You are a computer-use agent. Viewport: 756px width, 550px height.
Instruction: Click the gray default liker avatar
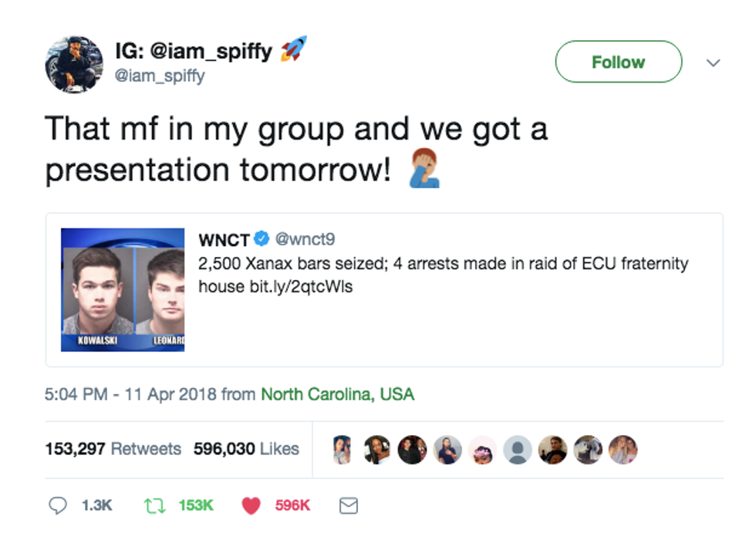click(x=517, y=449)
